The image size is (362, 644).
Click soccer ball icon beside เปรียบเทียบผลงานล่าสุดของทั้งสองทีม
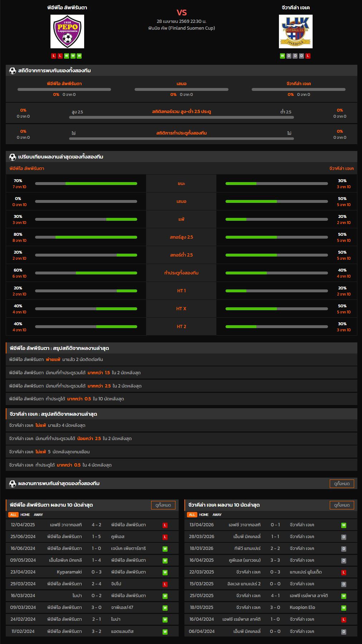(x=13, y=157)
